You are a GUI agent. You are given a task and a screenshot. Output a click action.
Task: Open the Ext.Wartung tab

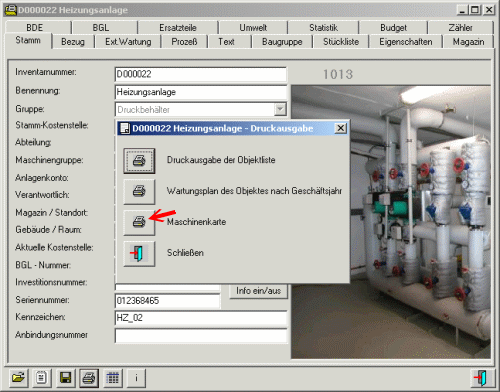click(128, 42)
